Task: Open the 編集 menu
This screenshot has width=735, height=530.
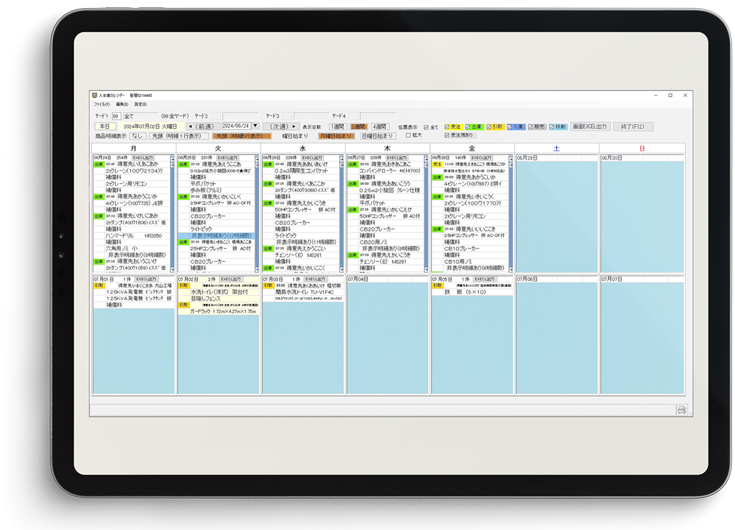Action: point(122,104)
